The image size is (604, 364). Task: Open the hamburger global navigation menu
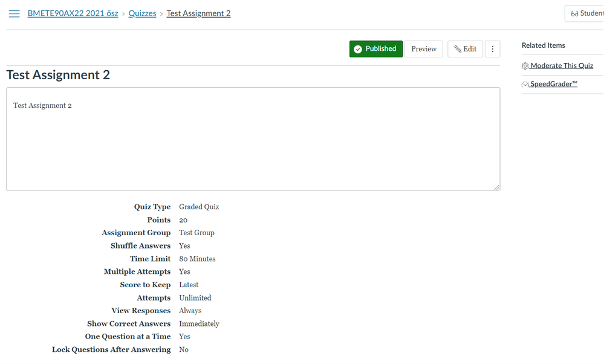click(14, 14)
